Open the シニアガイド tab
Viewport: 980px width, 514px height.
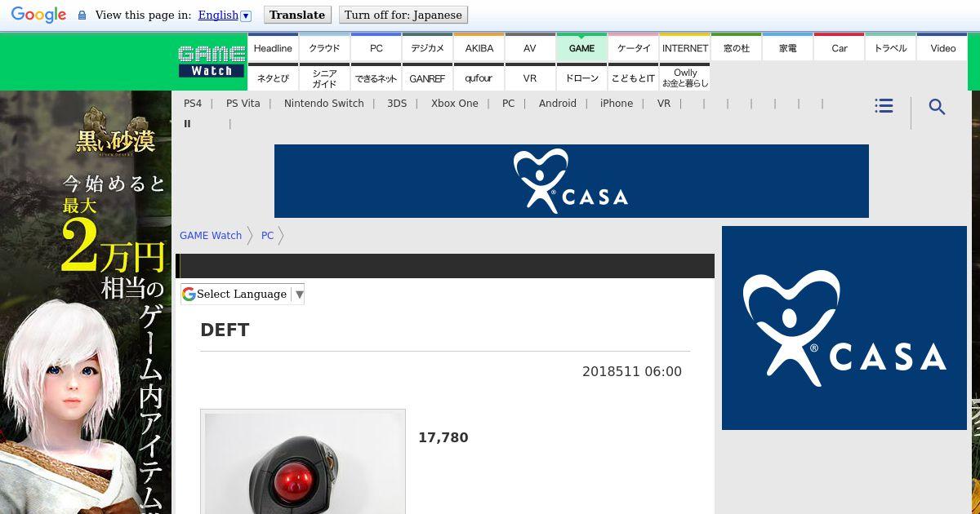click(x=324, y=78)
